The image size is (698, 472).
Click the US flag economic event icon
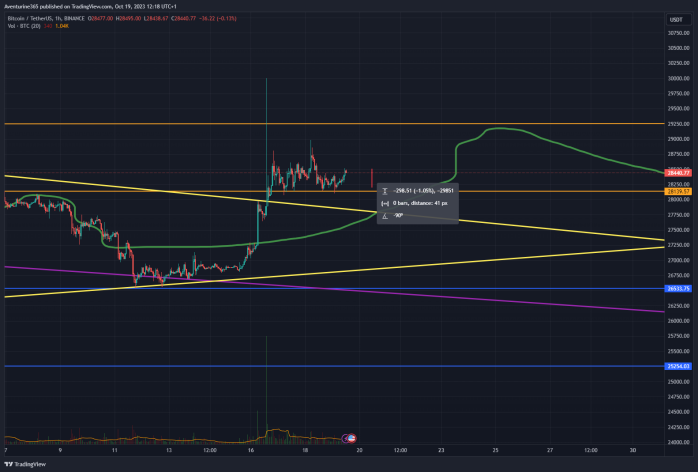coord(352,438)
